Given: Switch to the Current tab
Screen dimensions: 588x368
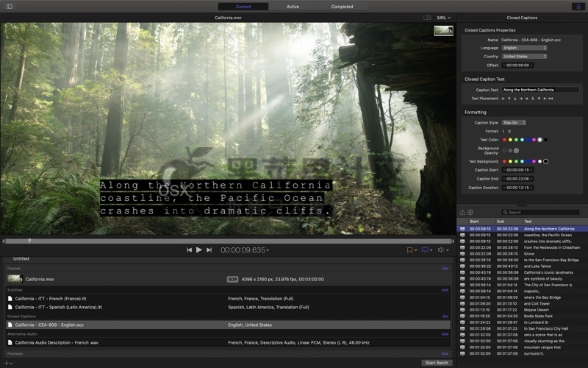Looking at the screenshot, I should tap(243, 7).
